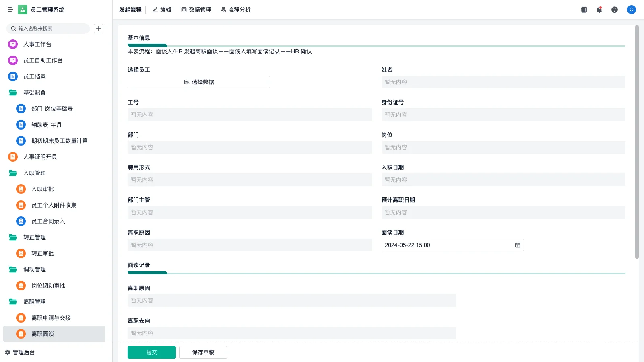Click the 编辑 menu item

coord(162,10)
